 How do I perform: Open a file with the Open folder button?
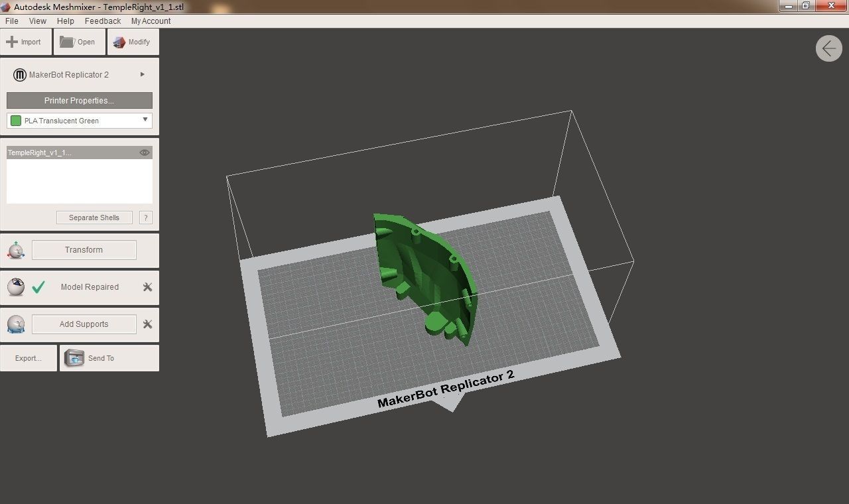pyautogui.click(x=79, y=42)
